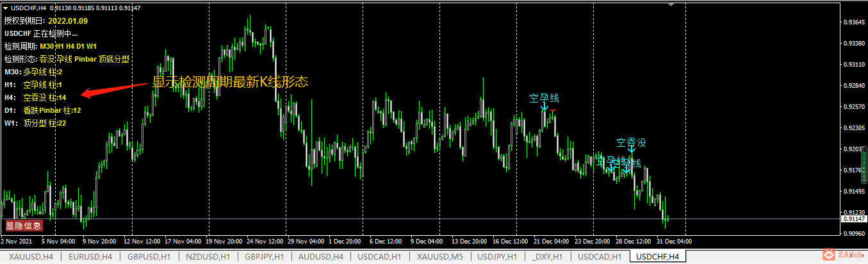Click the '16 Dec 12:00' time axis label
Image resolution: width=868 pixels, height=264 pixels.
pyautogui.click(x=511, y=242)
